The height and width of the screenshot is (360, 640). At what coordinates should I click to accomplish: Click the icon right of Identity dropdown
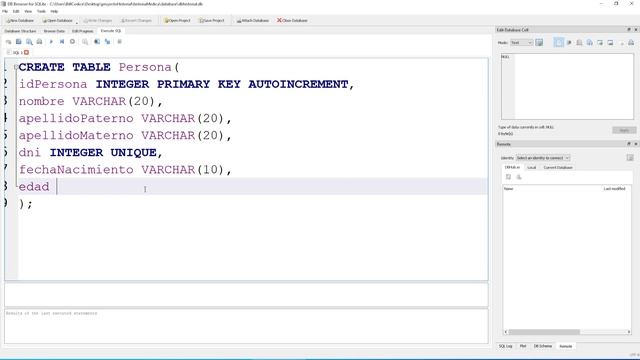630,158
